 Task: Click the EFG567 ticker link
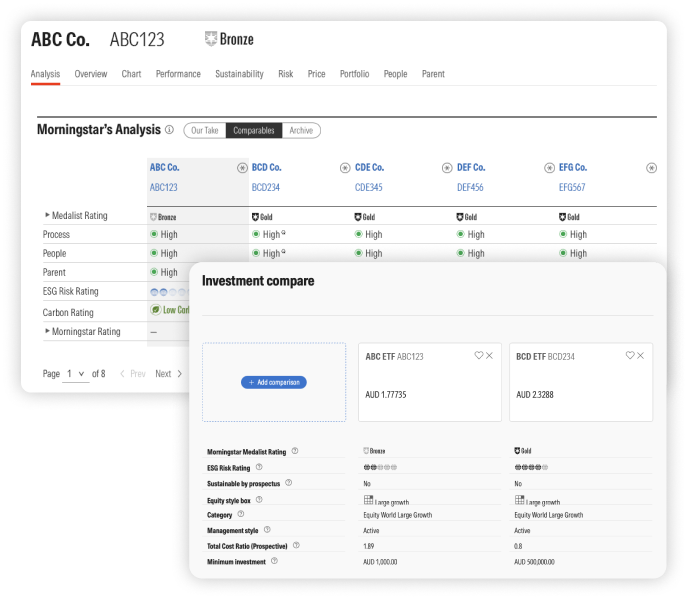pos(572,187)
